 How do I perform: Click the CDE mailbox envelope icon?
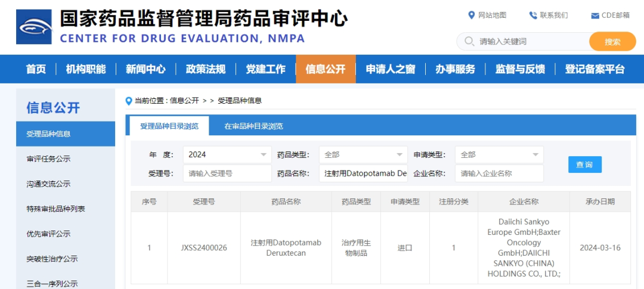pos(595,16)
